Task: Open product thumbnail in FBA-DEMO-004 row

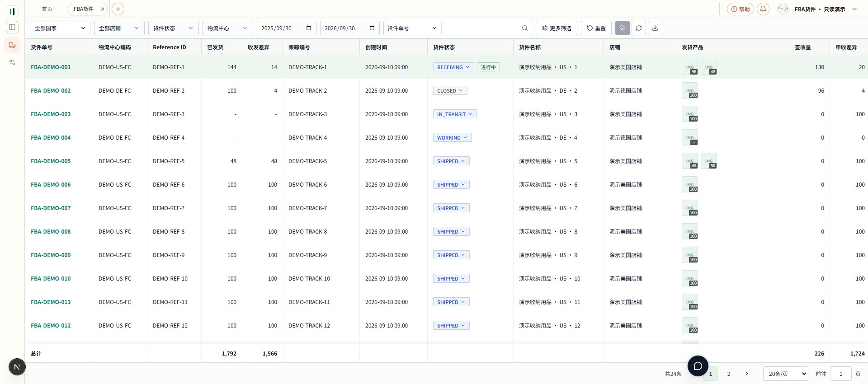Action: coord(690,137)
